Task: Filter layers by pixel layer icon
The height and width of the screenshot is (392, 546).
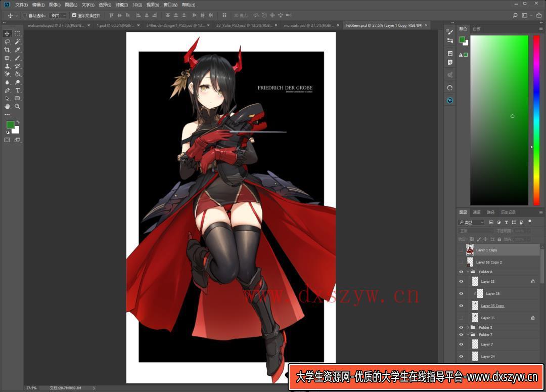Action: 491,223
